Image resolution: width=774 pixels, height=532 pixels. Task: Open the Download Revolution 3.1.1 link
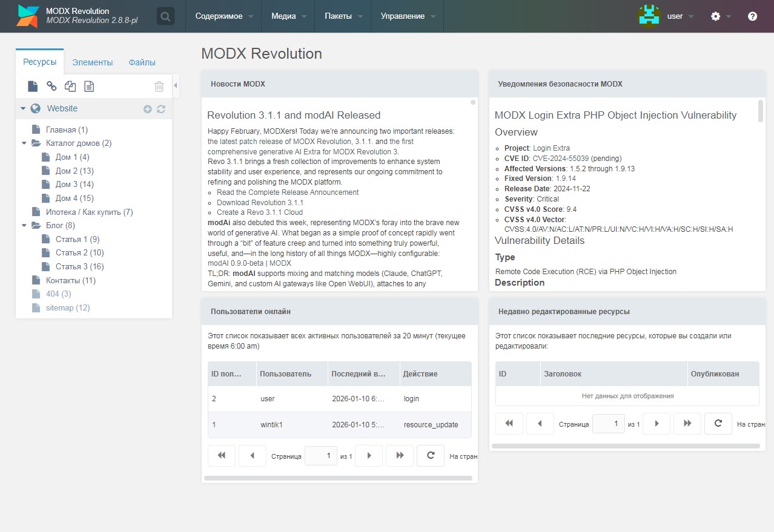(260, 203)
